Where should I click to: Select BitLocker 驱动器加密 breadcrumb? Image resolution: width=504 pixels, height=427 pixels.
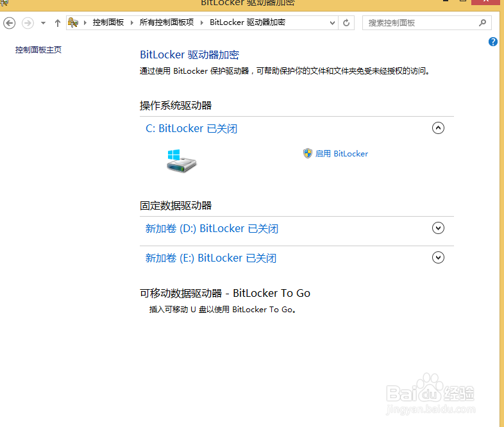[247, 22]
